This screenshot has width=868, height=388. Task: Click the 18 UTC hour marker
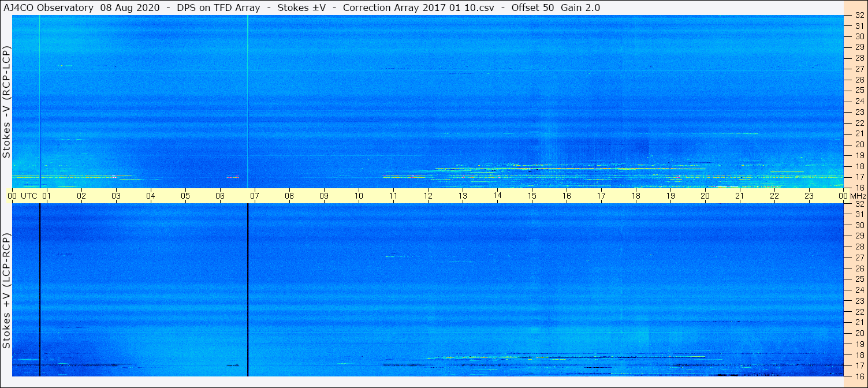pyautogui.click(x=636, y=196)
